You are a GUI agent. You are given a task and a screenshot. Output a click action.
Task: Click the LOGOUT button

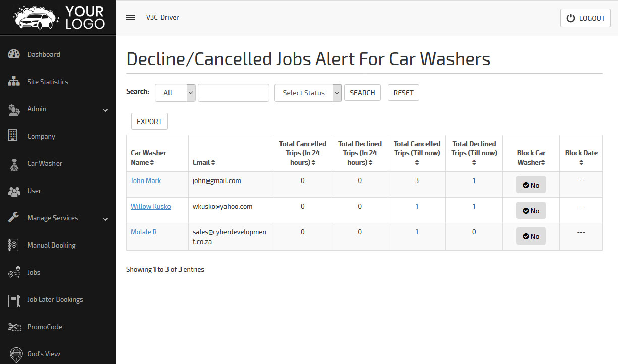pyautogui.click(x=585, y=18)
